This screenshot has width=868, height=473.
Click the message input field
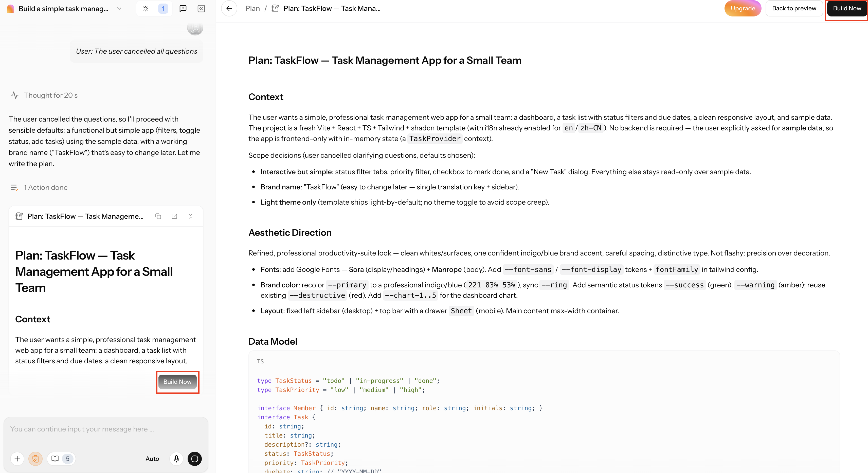(106, 429)
